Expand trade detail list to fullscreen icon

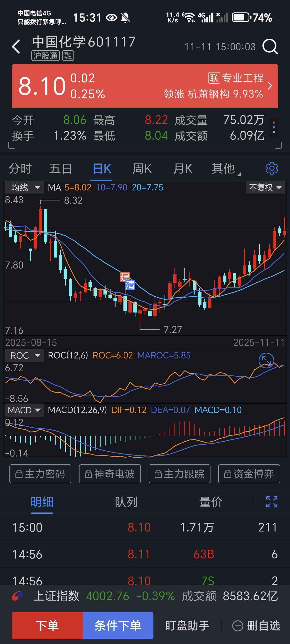coord(272,502)
